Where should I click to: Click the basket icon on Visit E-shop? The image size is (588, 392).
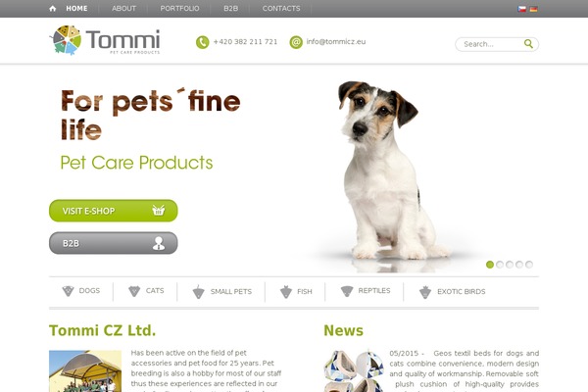click(x=159, y=211)
